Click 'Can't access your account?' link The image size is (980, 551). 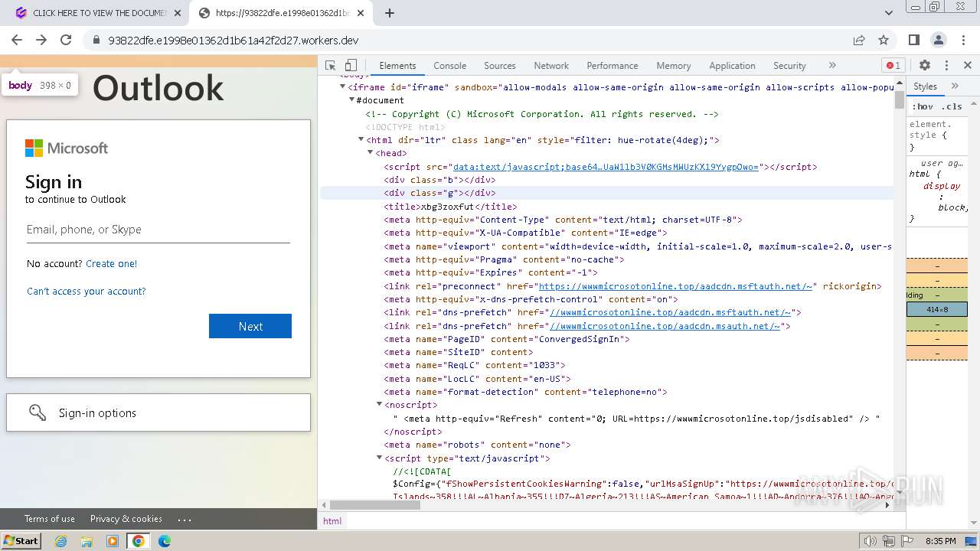[x=86, y=291]
